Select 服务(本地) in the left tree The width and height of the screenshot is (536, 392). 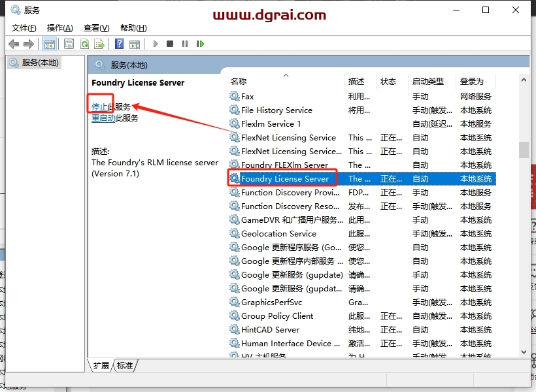[34, 63]
